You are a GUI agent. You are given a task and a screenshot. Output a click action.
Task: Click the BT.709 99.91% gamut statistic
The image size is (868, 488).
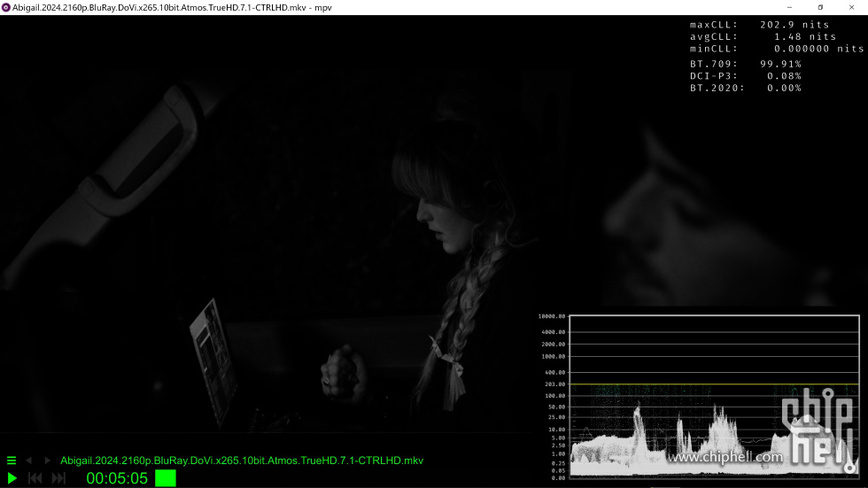[745, 64]
